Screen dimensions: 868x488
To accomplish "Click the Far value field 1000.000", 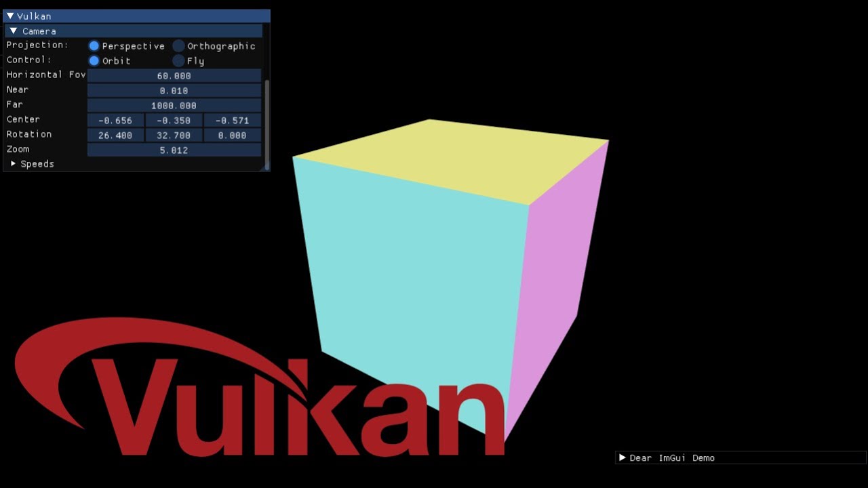I will click(174, 106).
